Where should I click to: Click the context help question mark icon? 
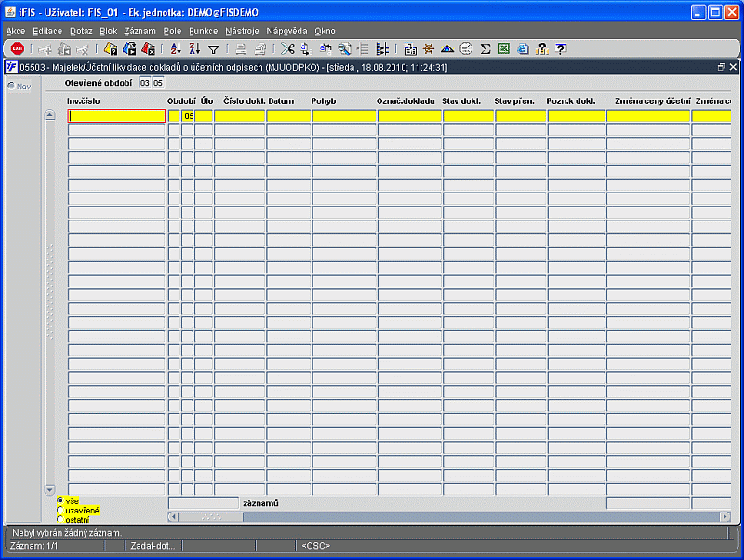point(561,48)
